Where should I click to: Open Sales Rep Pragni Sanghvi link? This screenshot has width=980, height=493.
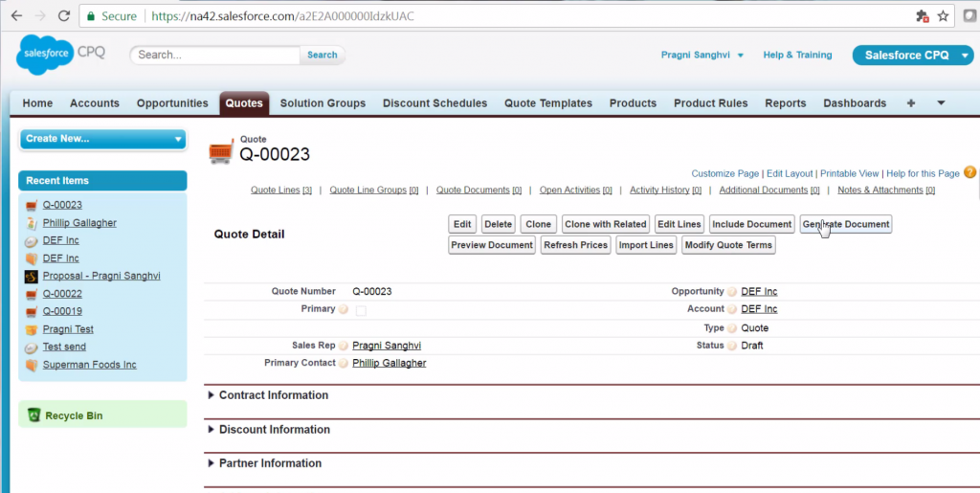(387, 346)
